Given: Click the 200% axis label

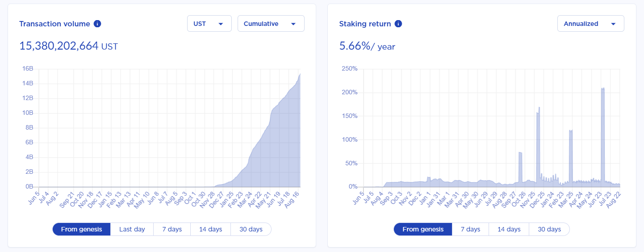Looking at the screenshot, I should coord(350,92).
